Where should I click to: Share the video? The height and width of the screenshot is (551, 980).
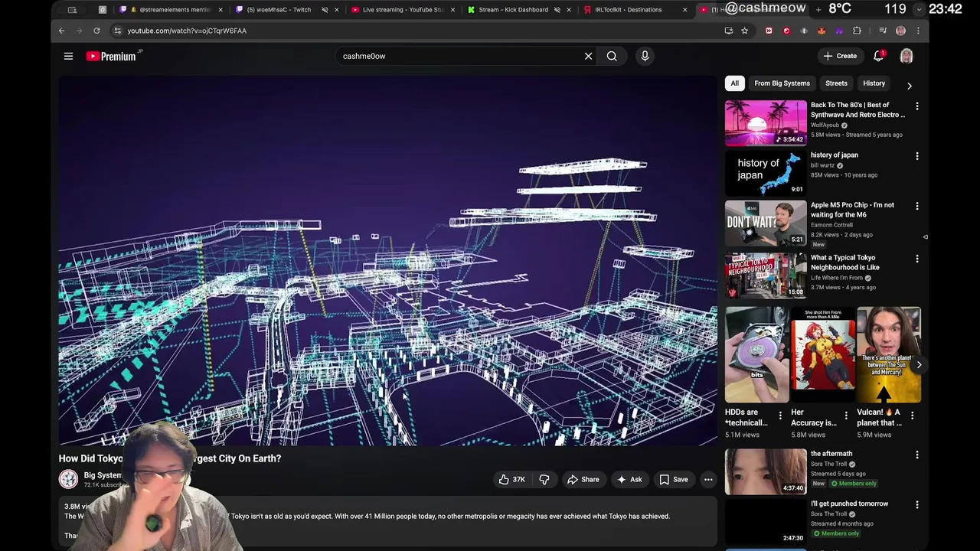(583, 480)
